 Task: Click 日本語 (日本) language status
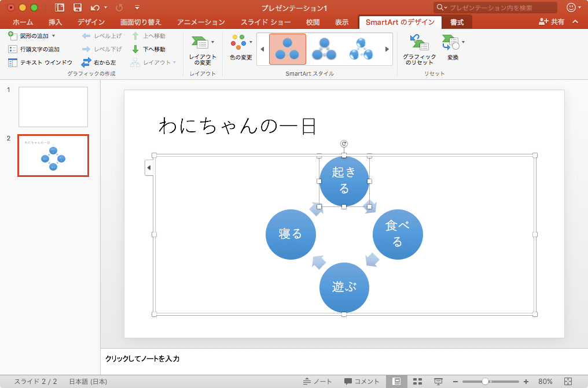pyautogui.click(x=88, y=381)
